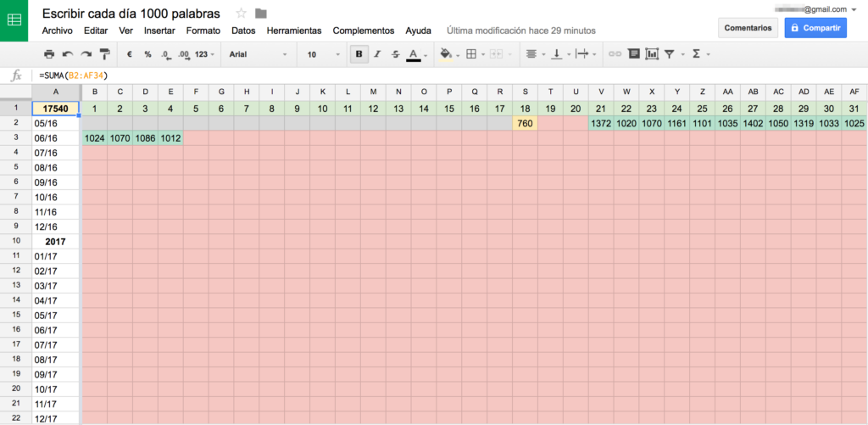
Task: Open the Insertar menu
Action: 159,31
